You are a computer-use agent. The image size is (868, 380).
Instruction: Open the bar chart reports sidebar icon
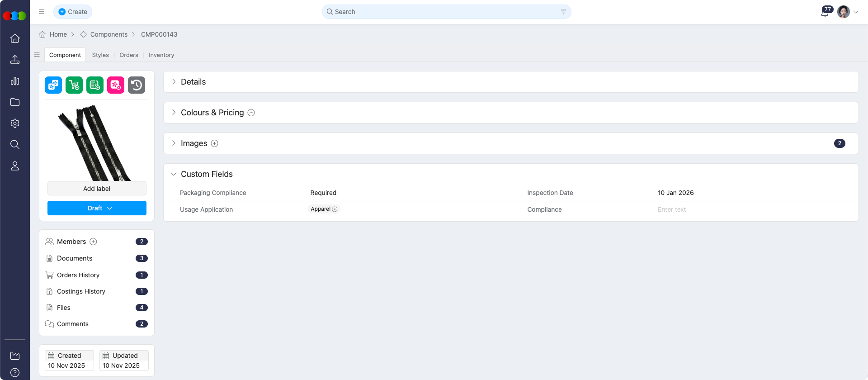[15, 81]
